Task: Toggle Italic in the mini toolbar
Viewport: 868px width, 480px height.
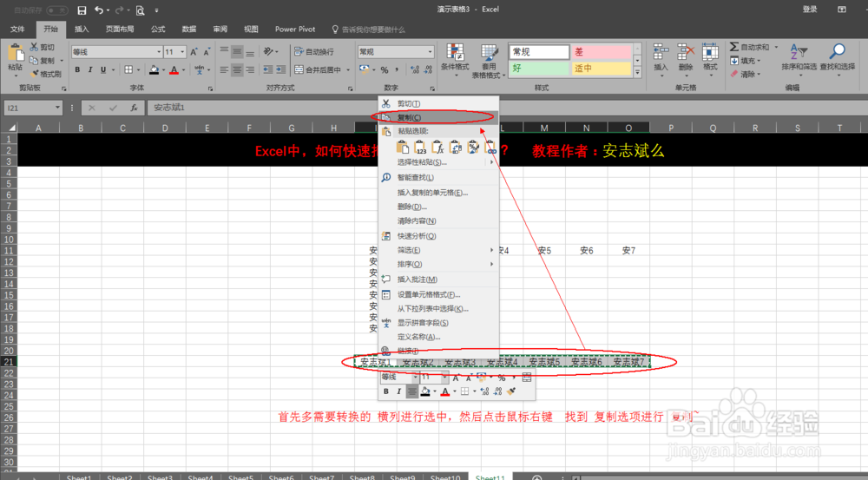Action: point(398,391)
